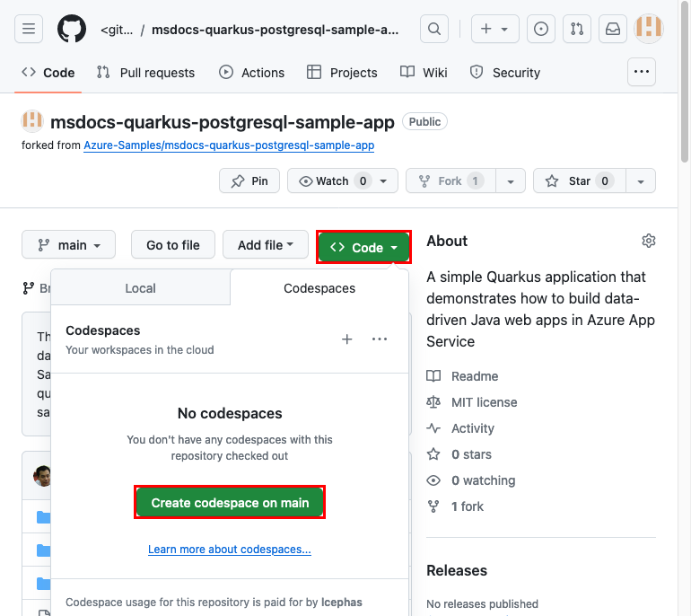Viewport: 691px width, 616px height.
Task: Expand the main branch dropdown
Action: pos(68,245)
